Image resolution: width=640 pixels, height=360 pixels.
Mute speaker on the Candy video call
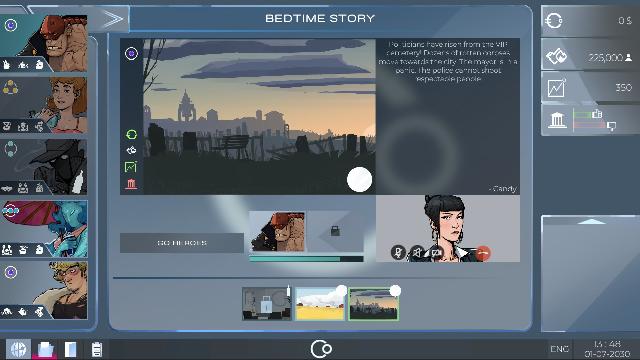(x=417, y=253)
